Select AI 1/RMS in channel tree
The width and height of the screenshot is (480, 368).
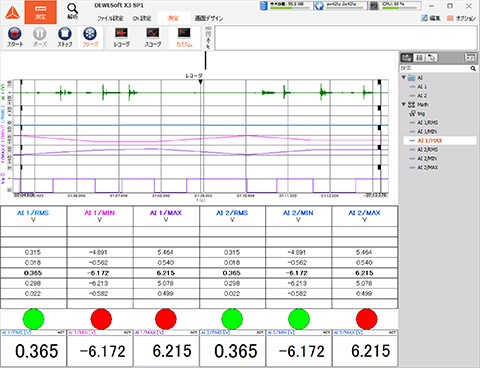(427, 123)
